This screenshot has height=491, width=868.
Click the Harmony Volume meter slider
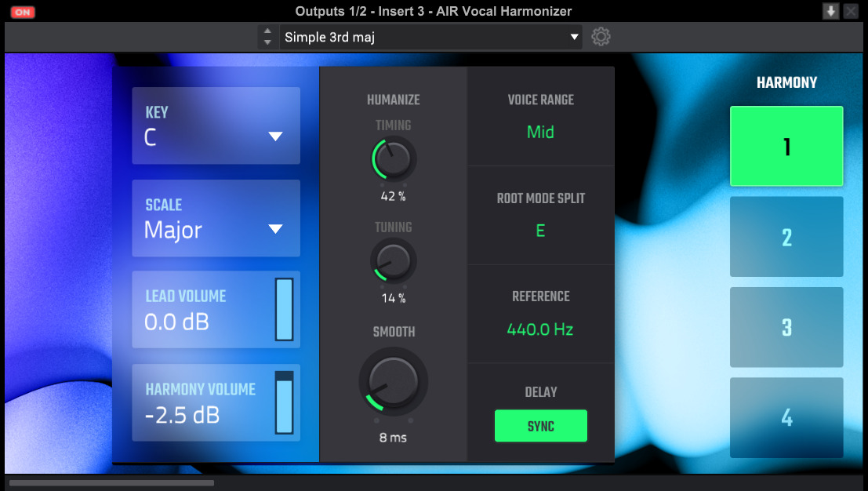[x=285, y=402]
